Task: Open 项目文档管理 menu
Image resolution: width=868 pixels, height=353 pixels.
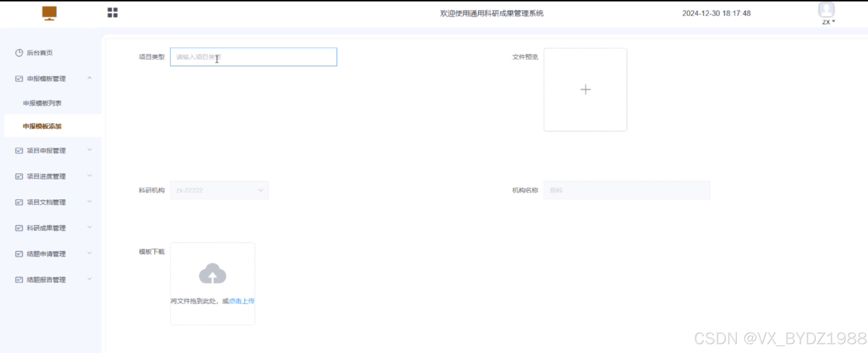Action: [x=46, y=202]
